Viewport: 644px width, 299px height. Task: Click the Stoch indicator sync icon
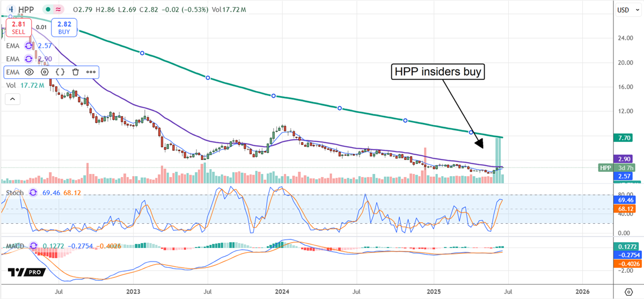point(34,192)
